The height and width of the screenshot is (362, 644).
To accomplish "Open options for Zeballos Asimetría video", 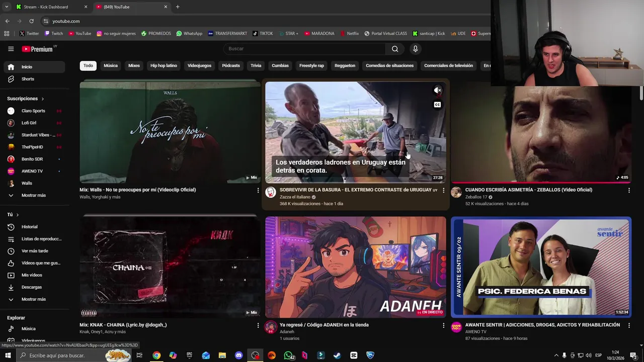I will (629, 191).
